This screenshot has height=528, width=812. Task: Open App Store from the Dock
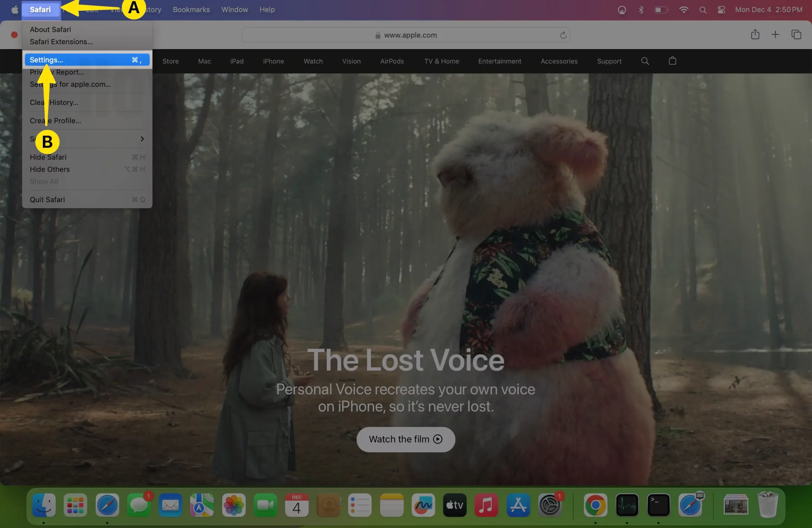[x=518, y=505]
